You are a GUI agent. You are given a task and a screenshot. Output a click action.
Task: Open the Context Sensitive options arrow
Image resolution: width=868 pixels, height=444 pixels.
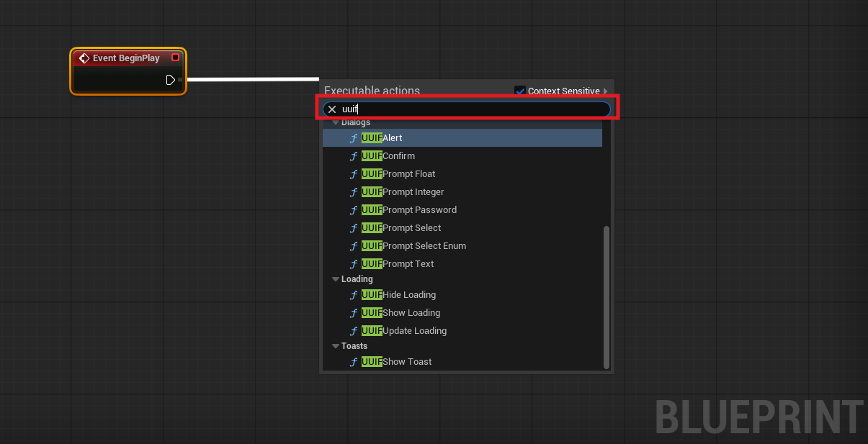(x=606, y=91)
